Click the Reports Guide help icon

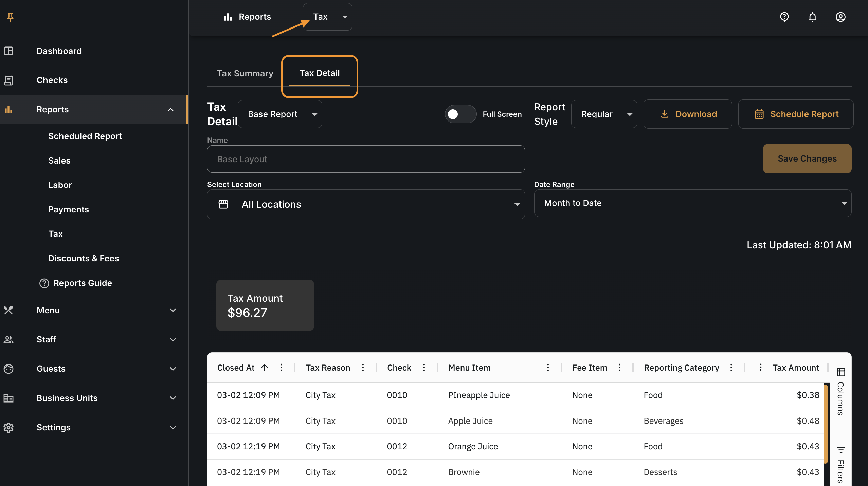click(x=44, y=283)
